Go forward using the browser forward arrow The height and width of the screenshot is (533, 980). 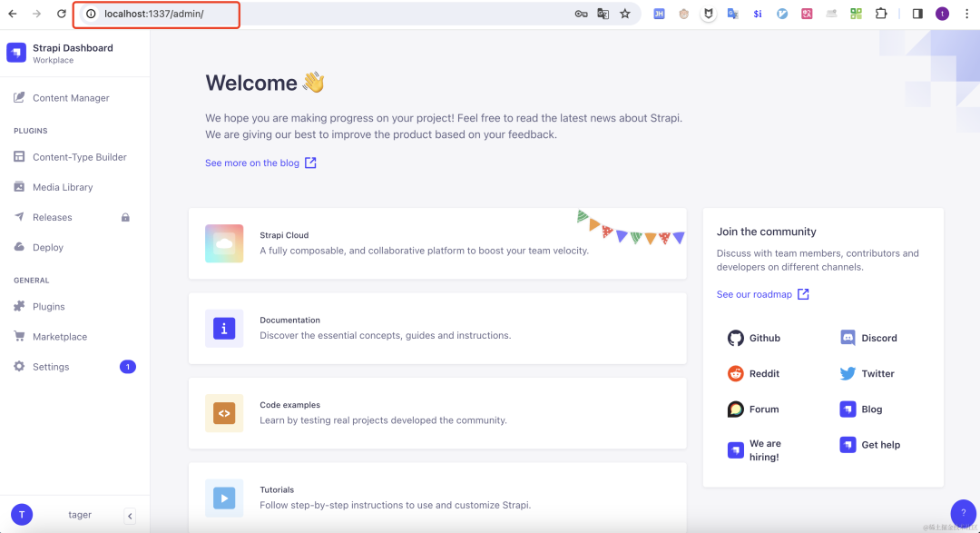click(37, 13)
